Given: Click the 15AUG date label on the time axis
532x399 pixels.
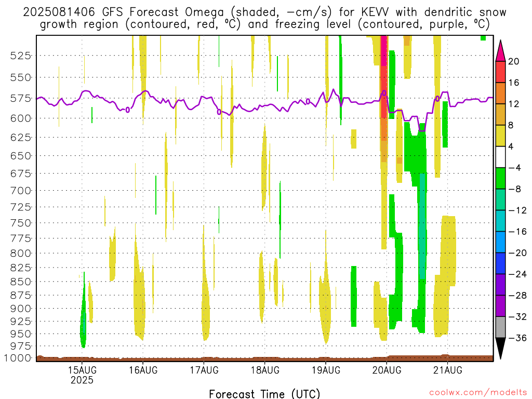Looking at the screenshot, I should 82,370.
